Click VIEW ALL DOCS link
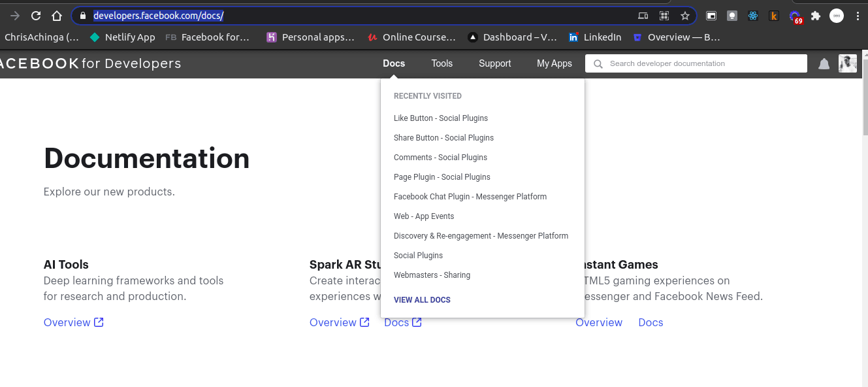Viewport: 868px width, 387px height. (422, 300)
